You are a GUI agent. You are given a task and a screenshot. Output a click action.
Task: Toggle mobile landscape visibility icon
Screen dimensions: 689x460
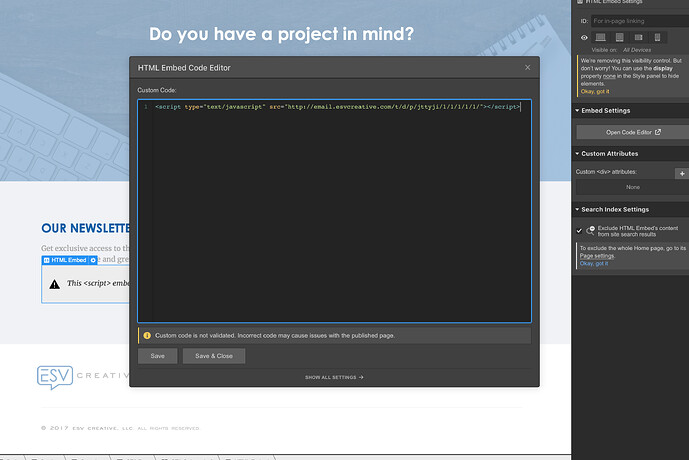click(x=638, y=37)
